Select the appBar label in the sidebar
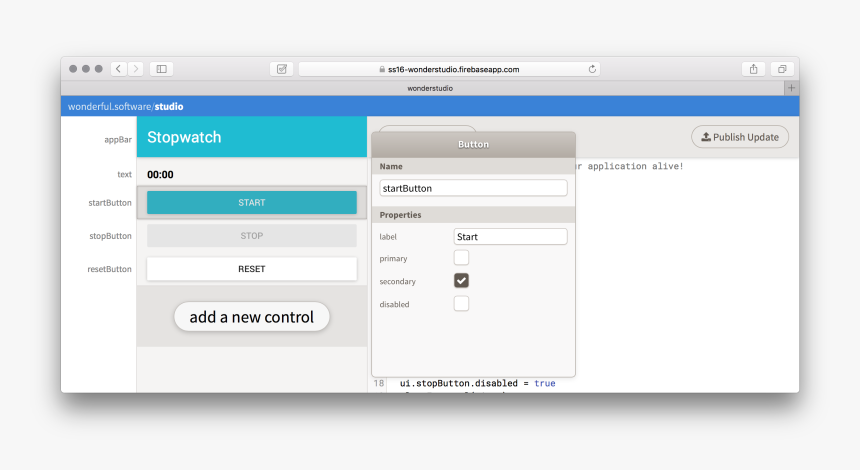The height and width of the screenshot is (470, 860). 118,140
